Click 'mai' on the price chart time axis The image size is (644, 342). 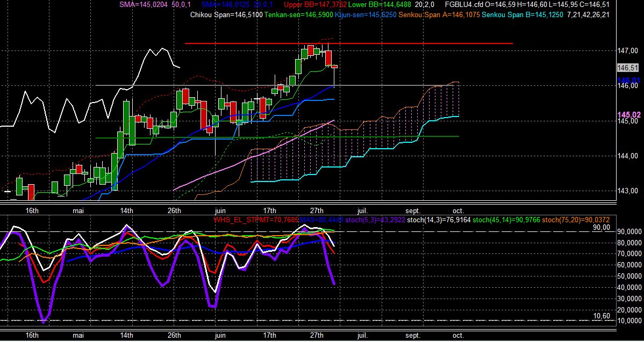77,211
